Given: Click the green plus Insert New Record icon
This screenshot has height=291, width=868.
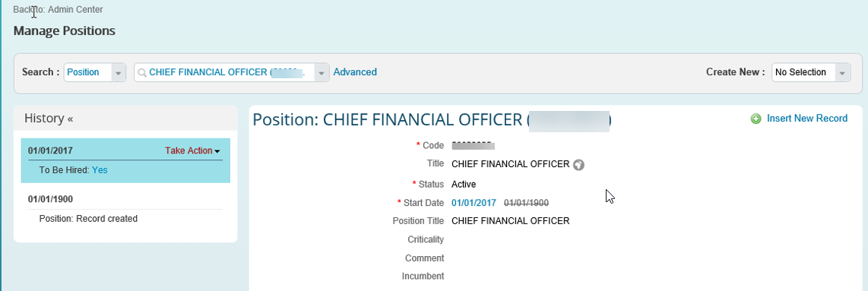Looking at the screenshot, I should tap(756, 119).
